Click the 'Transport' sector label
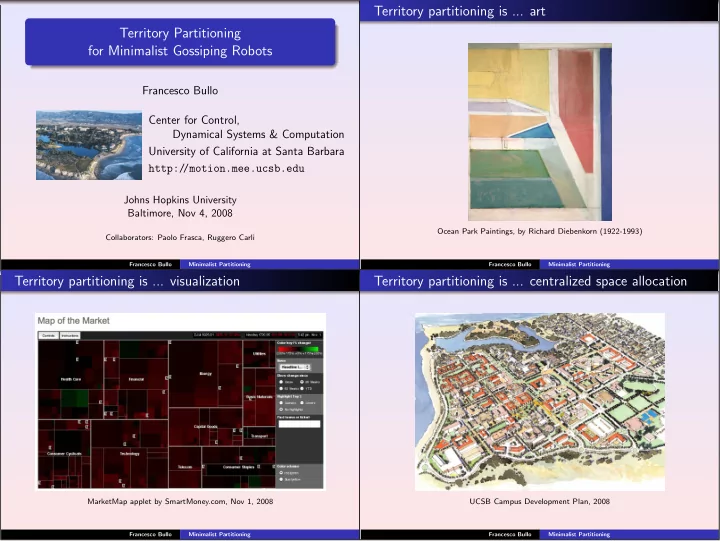720x541 pixels. (x=259, y=436)
